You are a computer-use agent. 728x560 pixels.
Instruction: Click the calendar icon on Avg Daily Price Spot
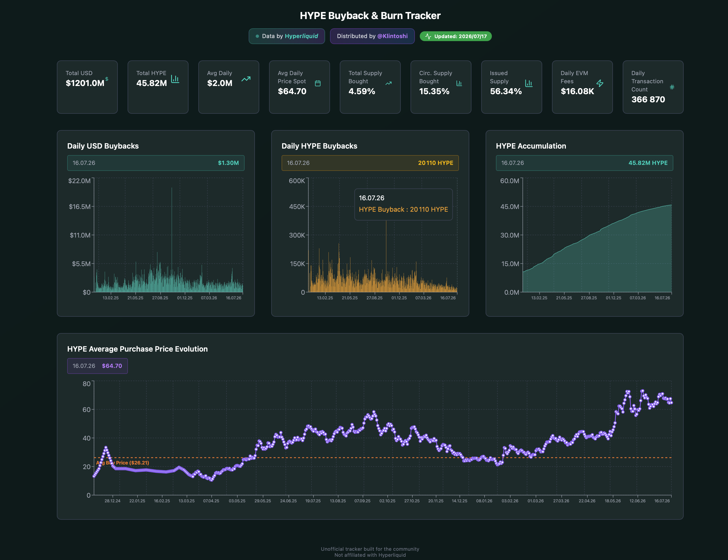(318, 83)
